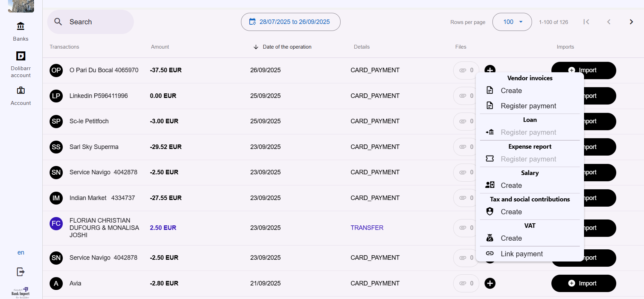
Task: Open the Dolibarr account icon
Action: click(21, 56)
